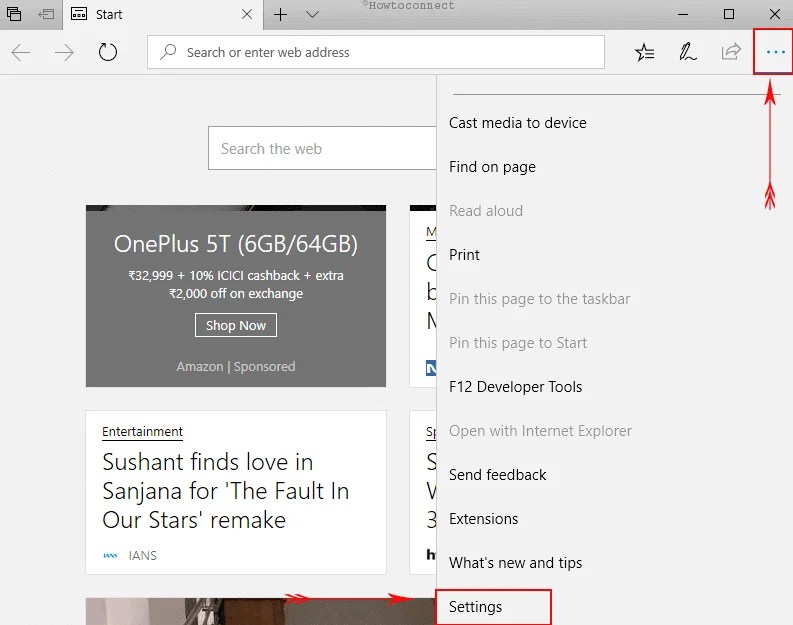Choose Find on page

pos(492,167)
